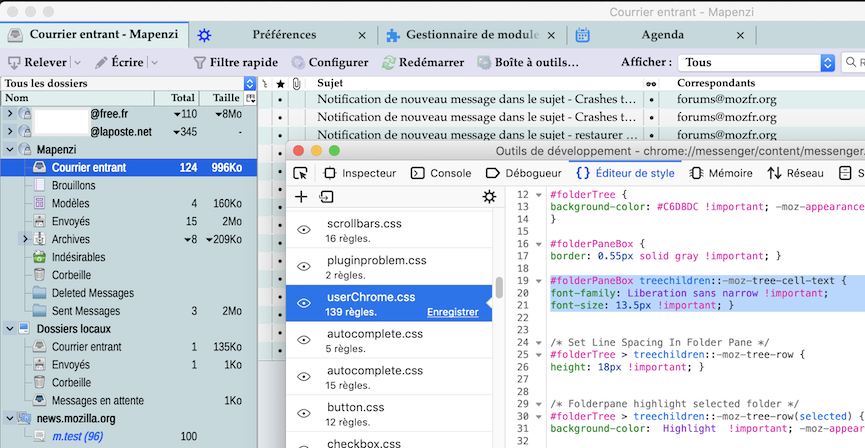This screenshot has height=448, width=865.
Task: Open Boîte à outils developer toolbox
Action: tap(529, 62)
